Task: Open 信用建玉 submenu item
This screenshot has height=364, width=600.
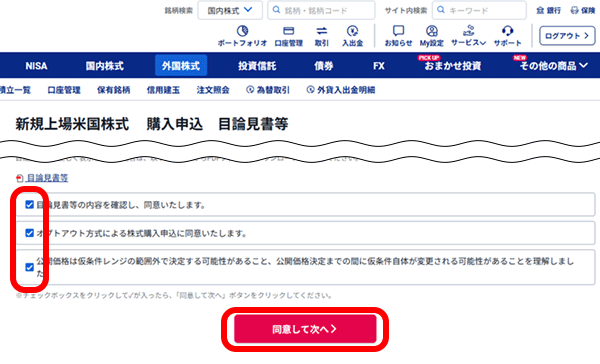Action: [x=163, y=90]
